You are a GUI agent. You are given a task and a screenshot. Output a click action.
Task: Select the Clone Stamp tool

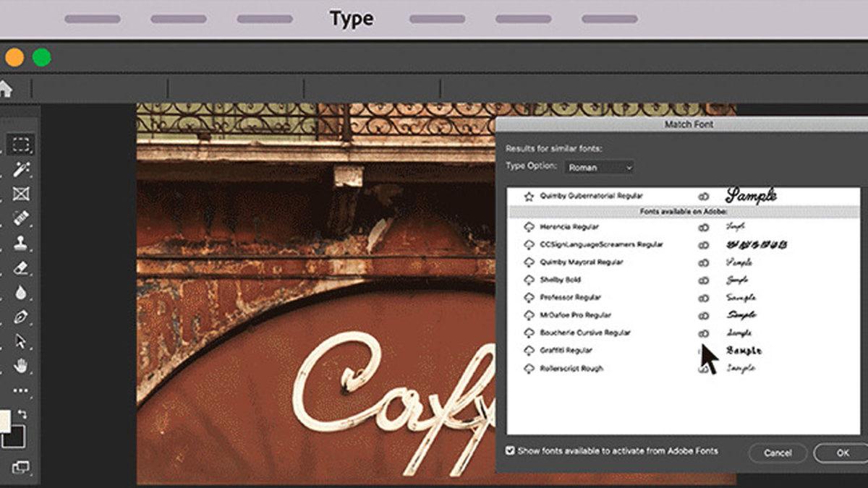pos(22,242)
